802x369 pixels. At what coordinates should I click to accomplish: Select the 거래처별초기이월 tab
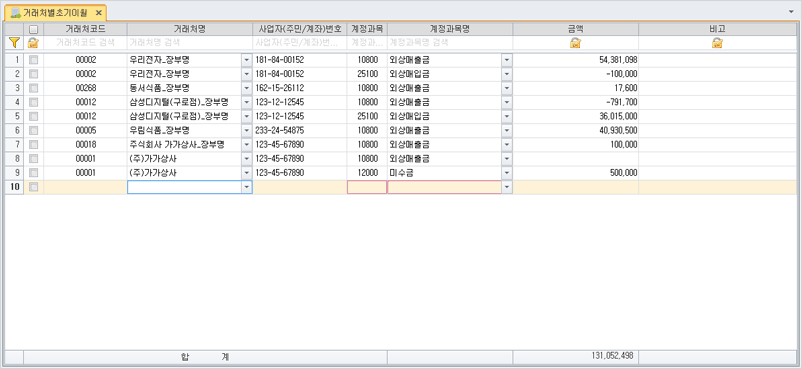click(x=56, y=12)
